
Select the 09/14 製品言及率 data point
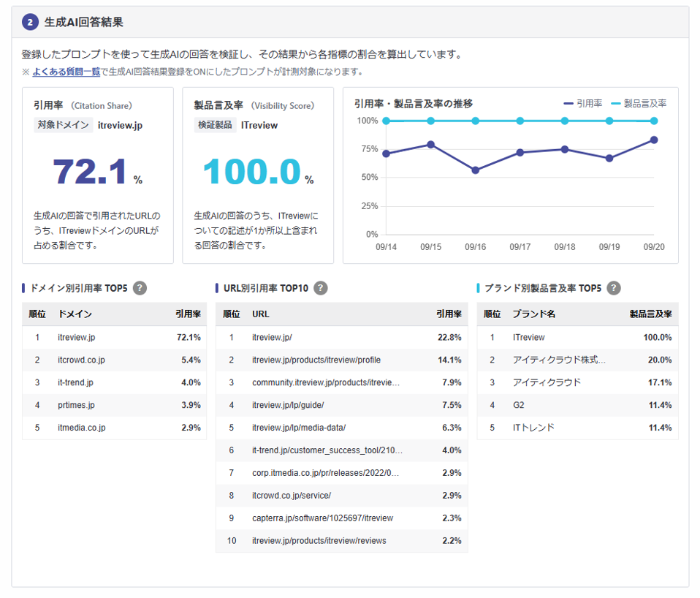(386, 121)
